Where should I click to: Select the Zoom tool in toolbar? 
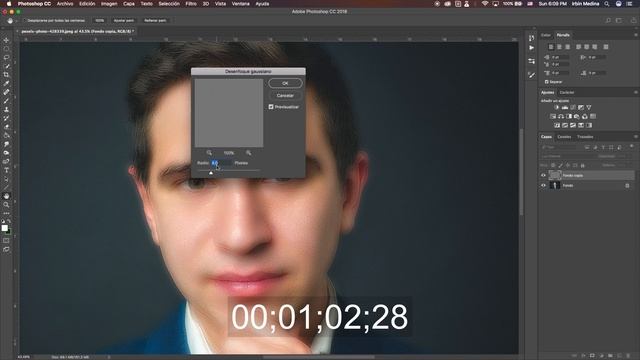pyautogui.click(x=6, y=204)
